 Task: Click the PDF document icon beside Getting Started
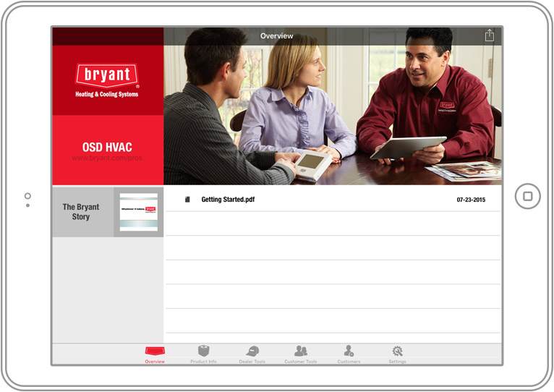pyautogui.click(x=187, y=200)
